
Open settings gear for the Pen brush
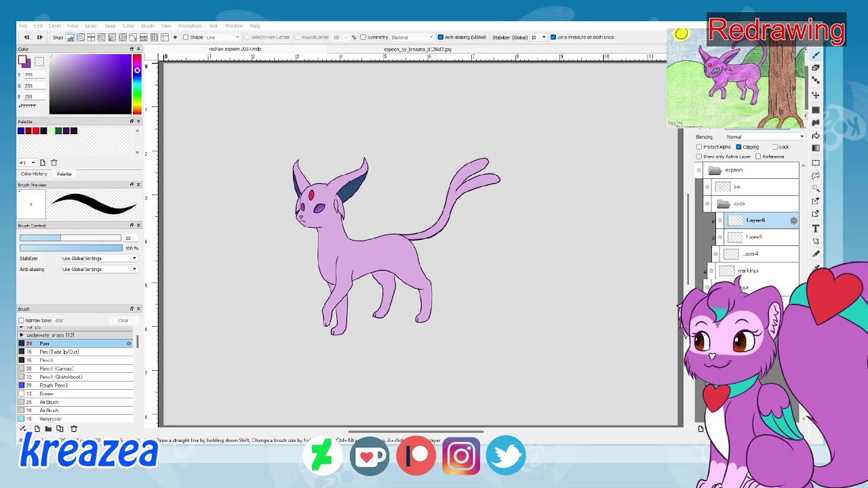click(x=129, y=344)
